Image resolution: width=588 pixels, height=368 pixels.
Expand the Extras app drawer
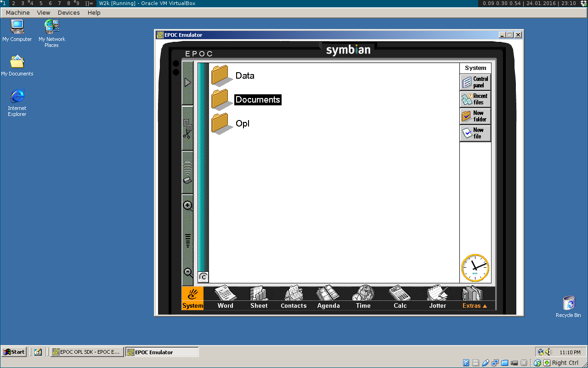(475, 298)
